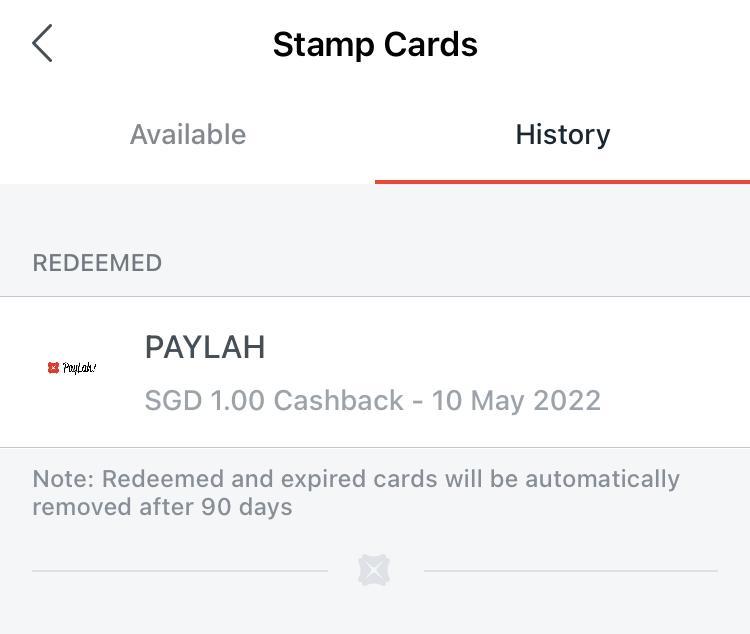Click the divider line left of the DBS icon
This screenshot has width=750, height=634.
pyautogui.click(x=180, y=570)
